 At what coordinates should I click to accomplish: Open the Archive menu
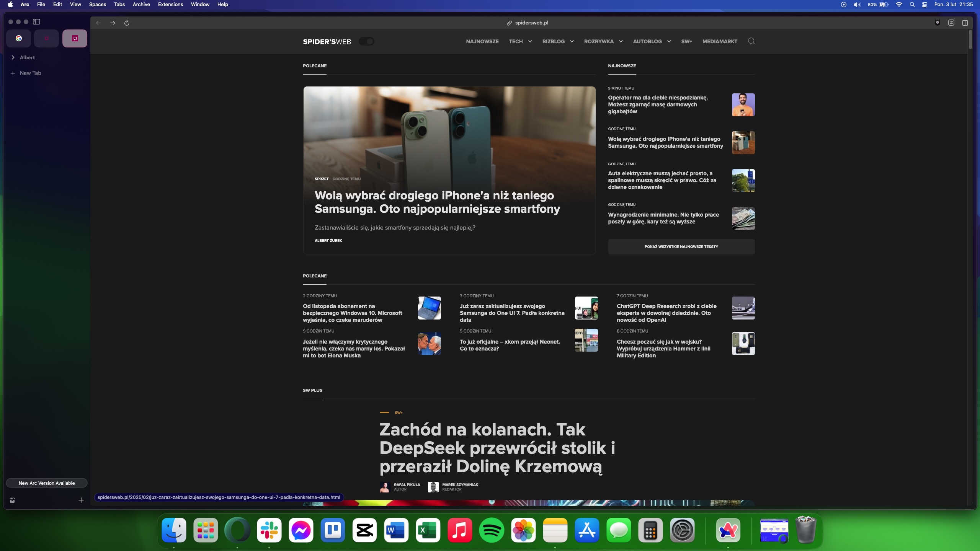[x=141, y=5]
